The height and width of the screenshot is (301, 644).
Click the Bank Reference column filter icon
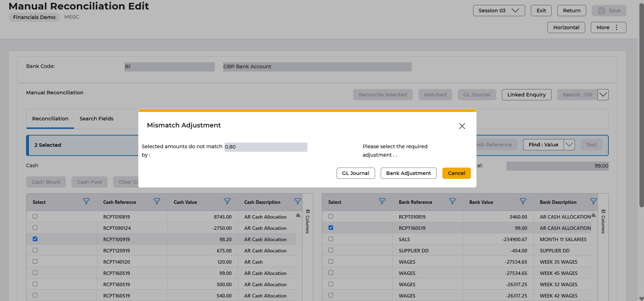click(x=453, y=201)
